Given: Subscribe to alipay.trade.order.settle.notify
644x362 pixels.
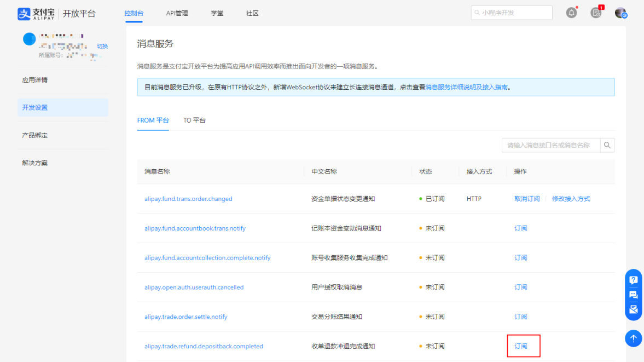Looking at the screenshot, I should pos(521,317).
